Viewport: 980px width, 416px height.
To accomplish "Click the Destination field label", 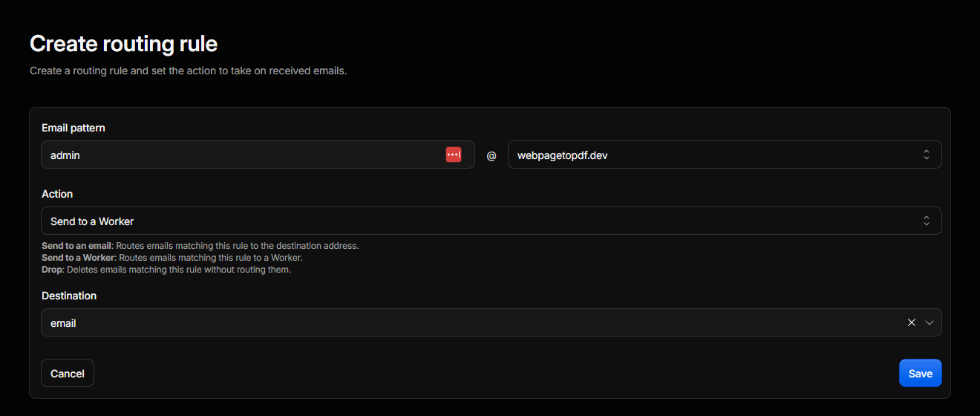I will (x=69, y=296).
